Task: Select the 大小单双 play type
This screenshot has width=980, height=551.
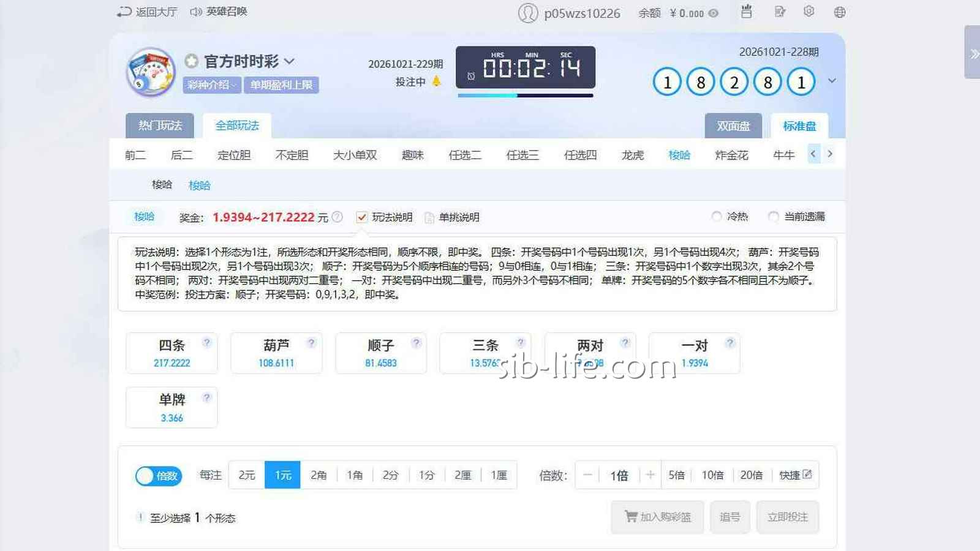Action: click(355, 155)
